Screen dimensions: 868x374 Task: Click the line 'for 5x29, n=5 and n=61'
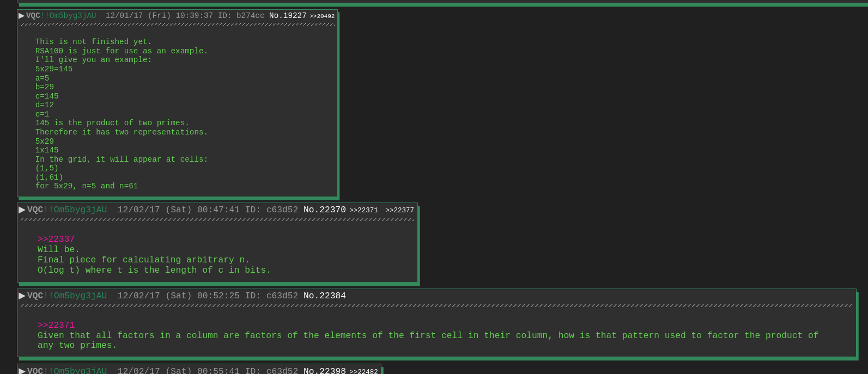tap(87, 186)
